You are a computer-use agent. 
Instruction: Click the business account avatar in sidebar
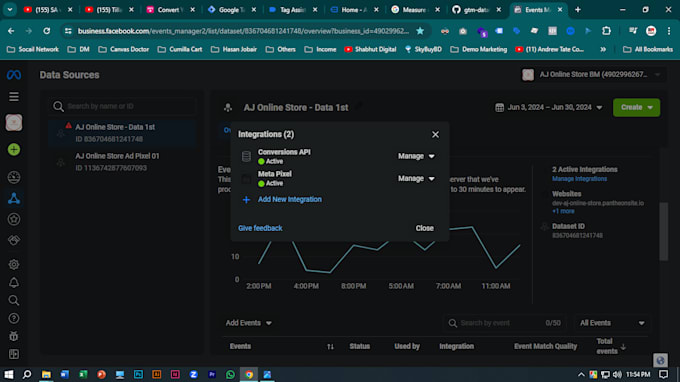(x=14, y=123)
